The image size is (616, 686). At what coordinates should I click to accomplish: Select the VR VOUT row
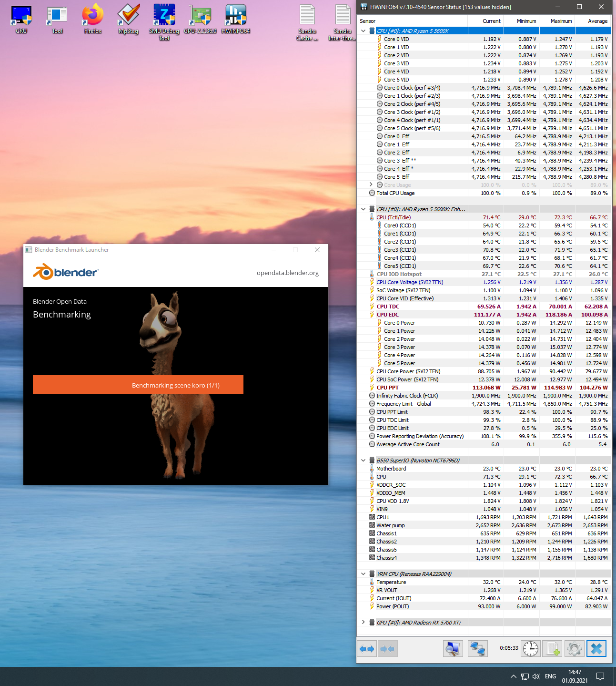tap(484, 590)
